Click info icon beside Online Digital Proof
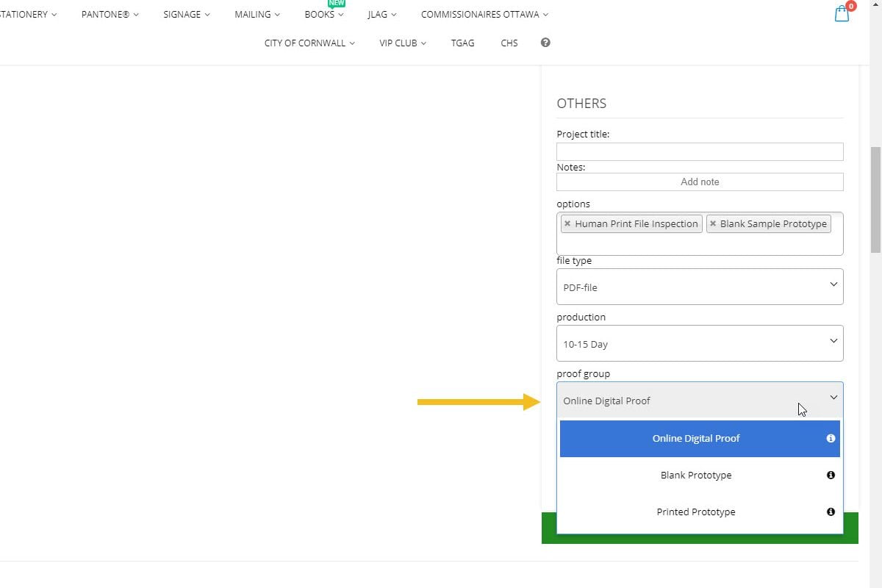The width and height of the screenshot is (882, 588). (831, 438)
